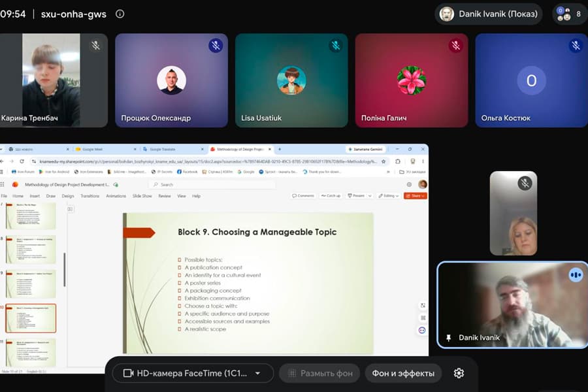
Task: Click the muted mic icon on Ольга Костюк's tile
Action: pyautogui.click(x=576, y=45)
